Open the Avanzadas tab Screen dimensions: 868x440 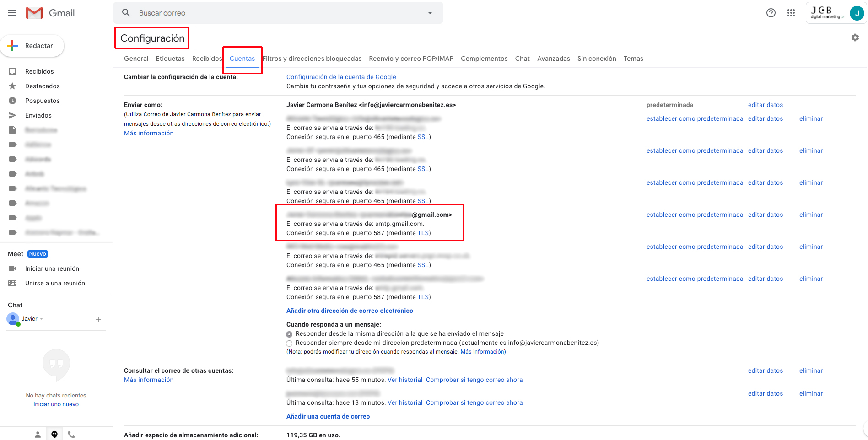click(554, 59)
